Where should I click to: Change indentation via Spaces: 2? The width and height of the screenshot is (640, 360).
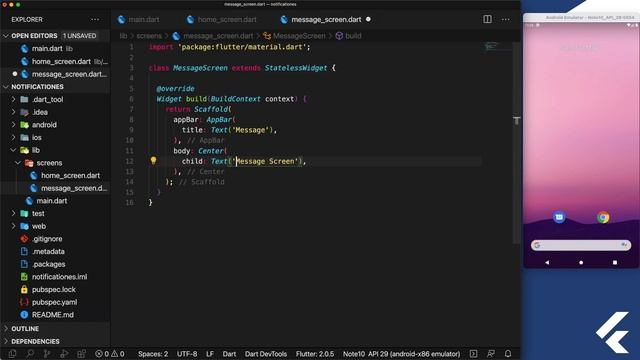(x=153, y=354)
